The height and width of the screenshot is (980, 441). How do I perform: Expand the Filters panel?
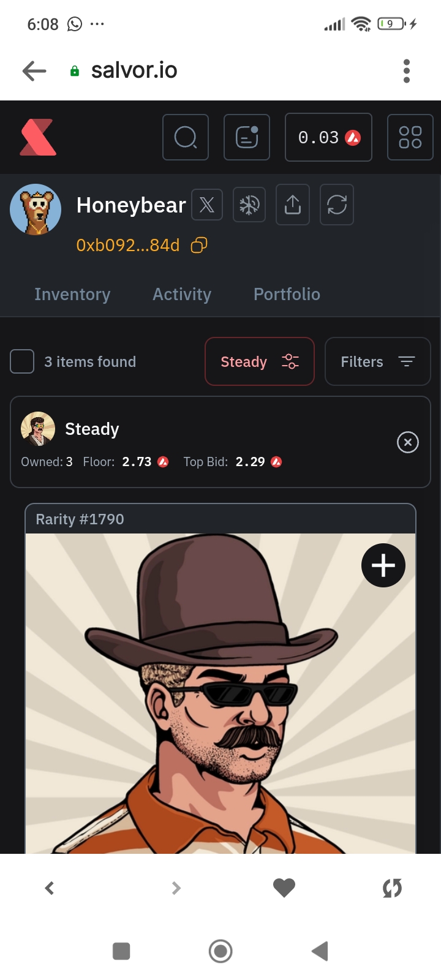[377, 361]
